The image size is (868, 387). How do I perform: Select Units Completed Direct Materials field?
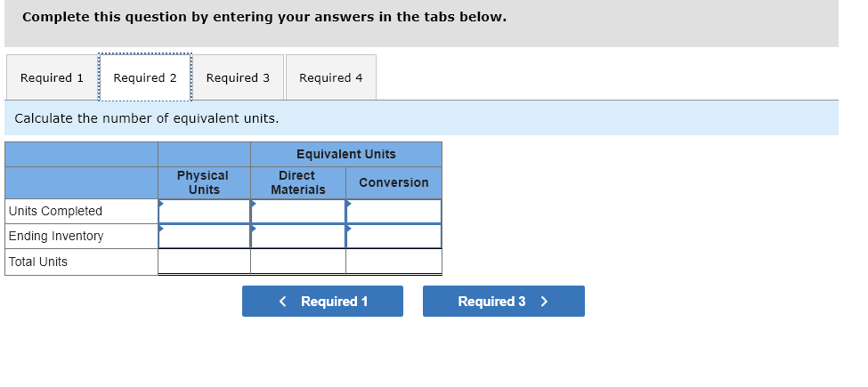click(298, 211)
